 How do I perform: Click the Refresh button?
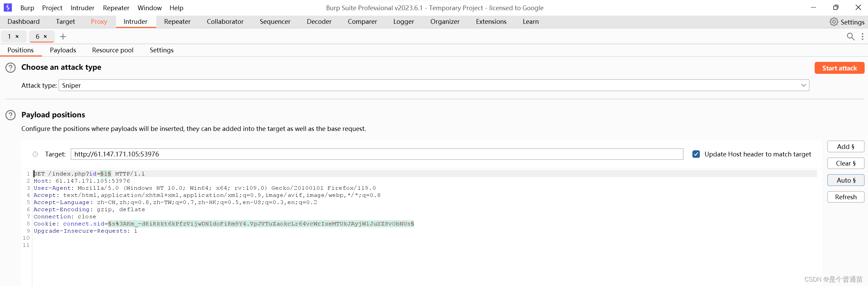click(x=846, y=197)
